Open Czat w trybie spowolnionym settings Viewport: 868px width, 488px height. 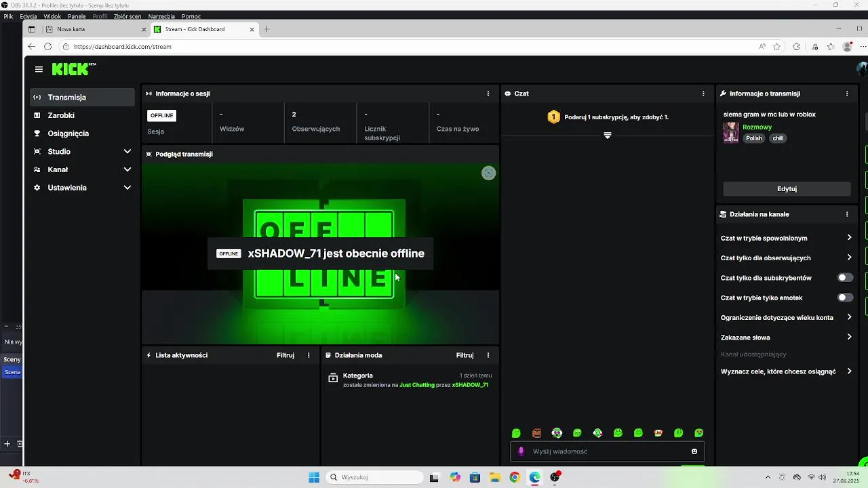point(786,238)
